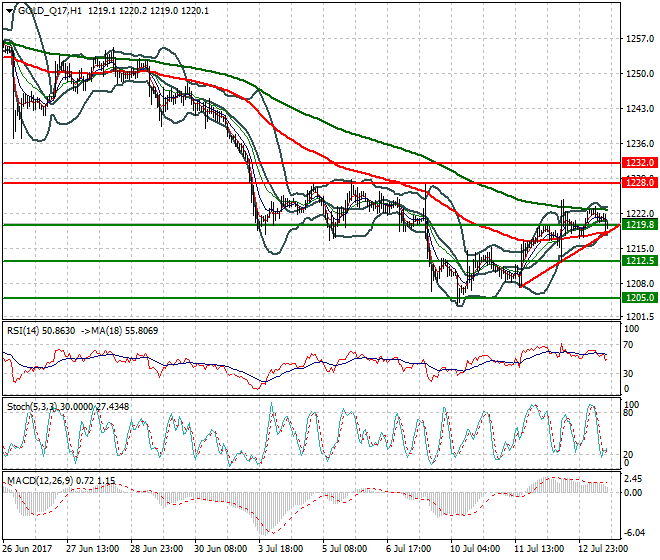Viewport: 660px width, 560px height.
Task: Click the red 1232.0 price level label
Action: tap(639, 163)
